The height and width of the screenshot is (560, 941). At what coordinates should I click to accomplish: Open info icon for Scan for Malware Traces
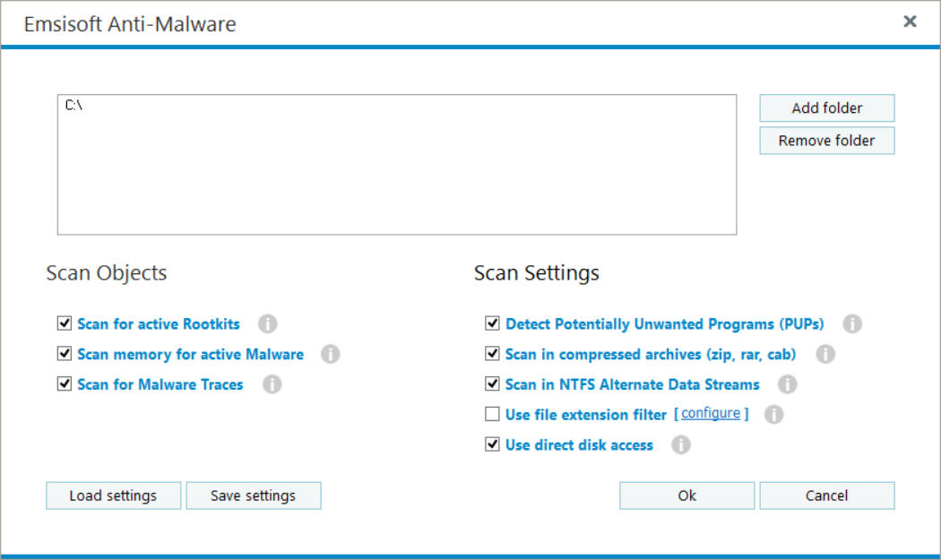272,385
